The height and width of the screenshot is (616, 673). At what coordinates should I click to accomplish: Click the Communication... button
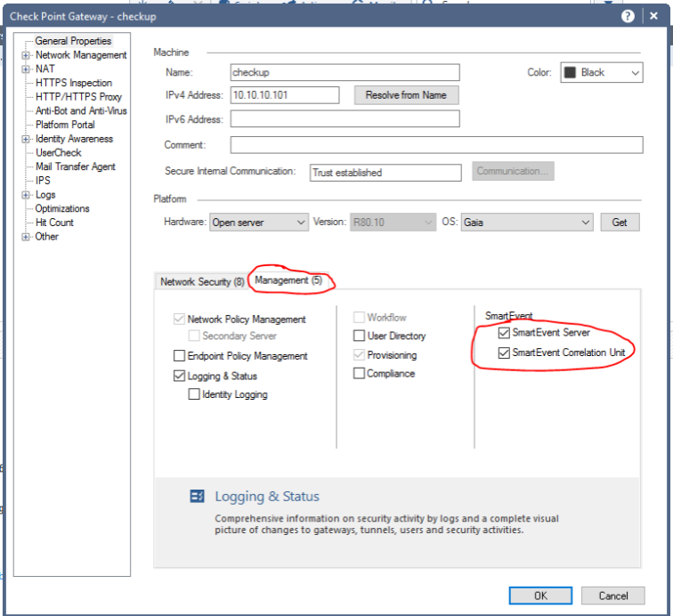click(513, 171)
